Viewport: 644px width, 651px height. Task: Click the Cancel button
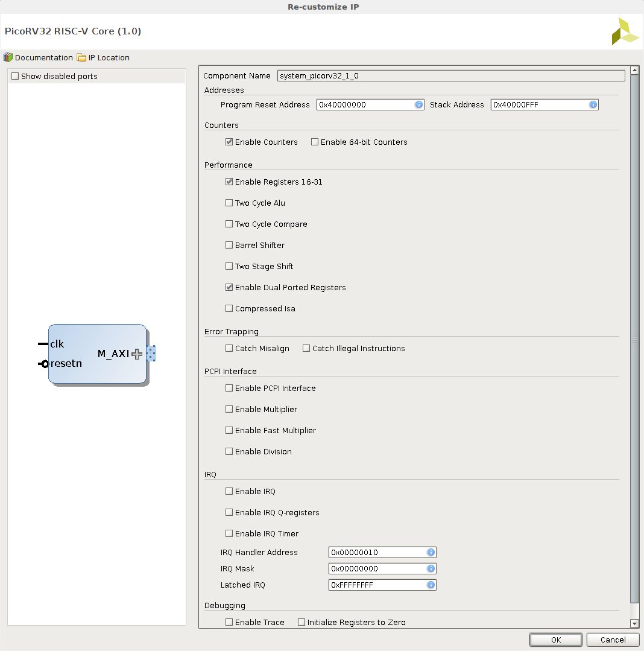click(x=613, y=640)
